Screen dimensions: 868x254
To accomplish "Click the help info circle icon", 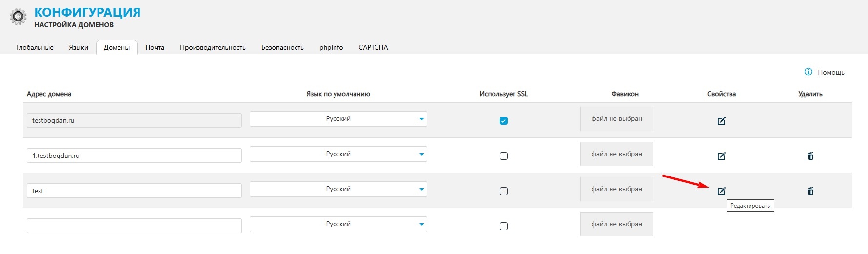I will (x=808, y=72).
